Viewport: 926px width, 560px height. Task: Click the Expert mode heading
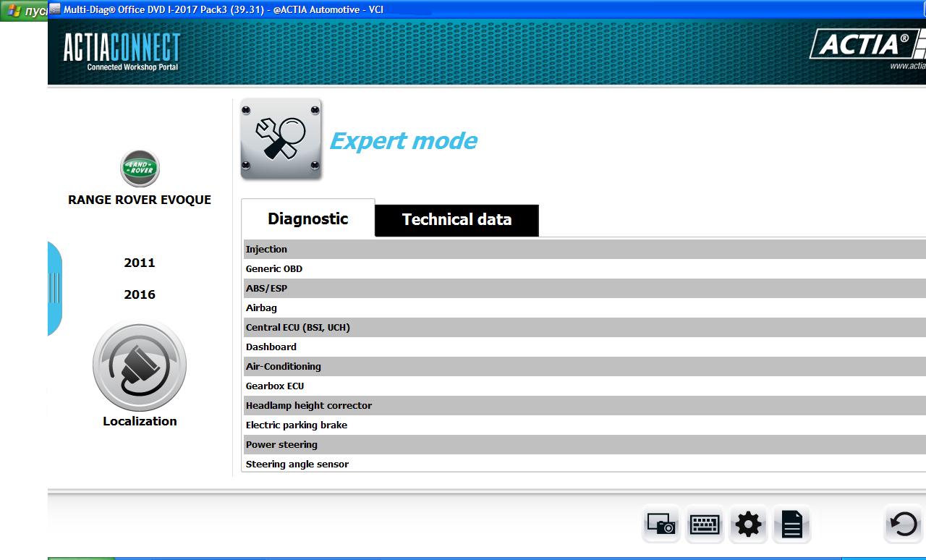tap(403, 140)
